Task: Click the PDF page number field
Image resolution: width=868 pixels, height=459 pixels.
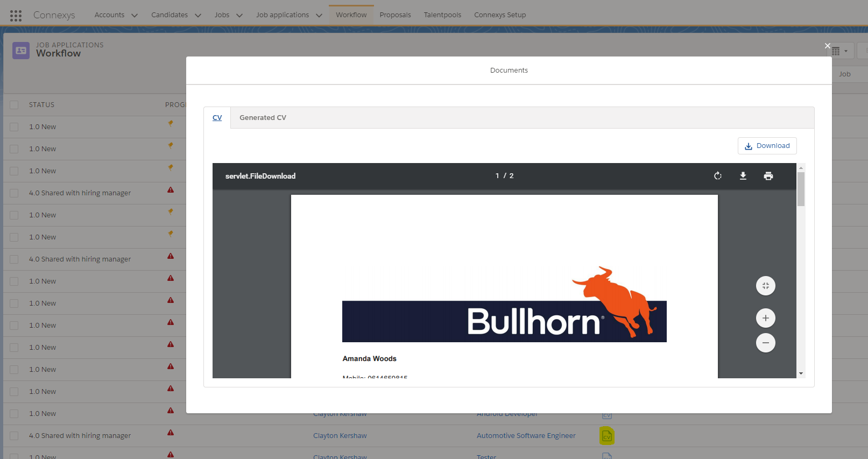Action: (x=497, y=176)
